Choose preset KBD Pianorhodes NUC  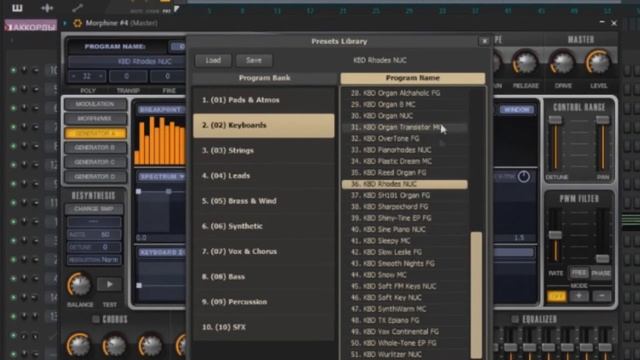(x=404, y=150)
